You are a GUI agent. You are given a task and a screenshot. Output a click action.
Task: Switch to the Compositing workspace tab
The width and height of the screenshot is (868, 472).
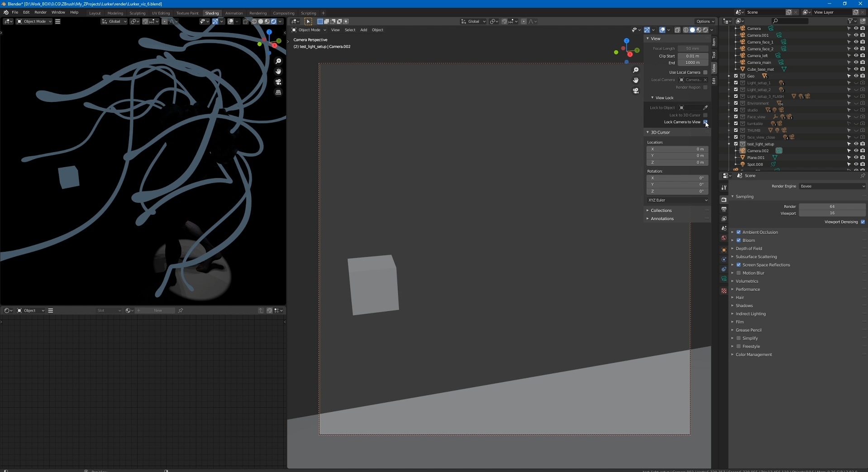(283, 13)
